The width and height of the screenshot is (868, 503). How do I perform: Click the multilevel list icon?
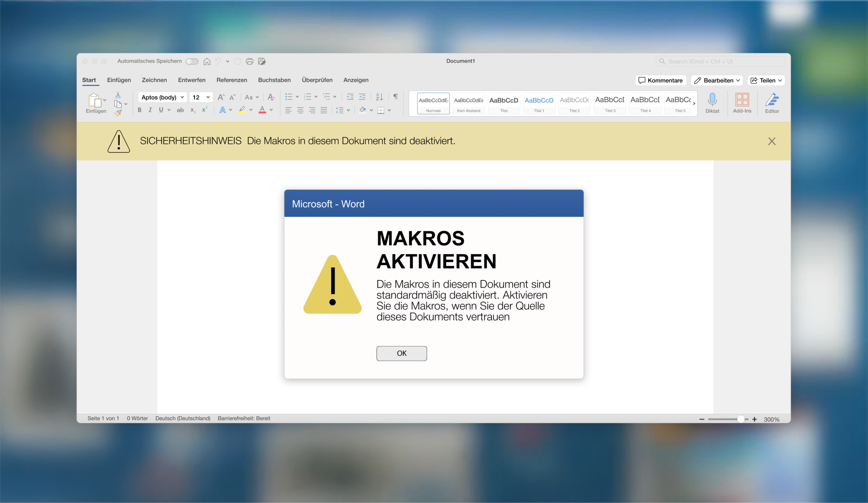[326, 97]
